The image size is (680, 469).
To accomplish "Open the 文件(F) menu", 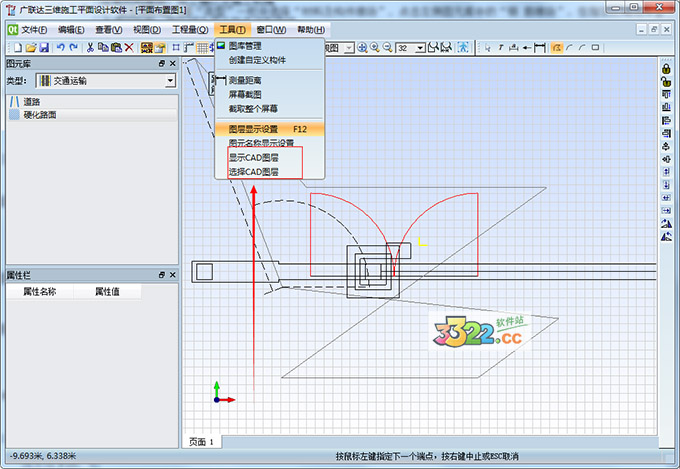I will (x=34, y=30).
